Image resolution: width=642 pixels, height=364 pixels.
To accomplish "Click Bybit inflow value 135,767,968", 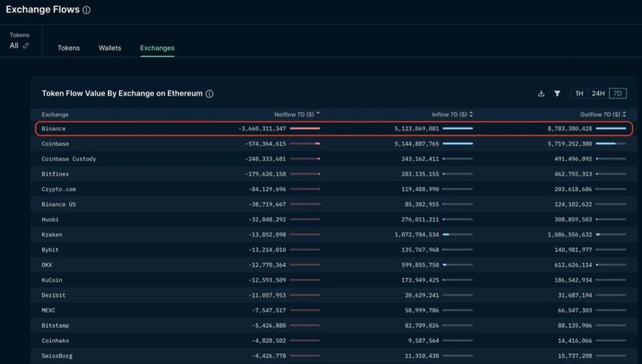I will tap(420, 250).
